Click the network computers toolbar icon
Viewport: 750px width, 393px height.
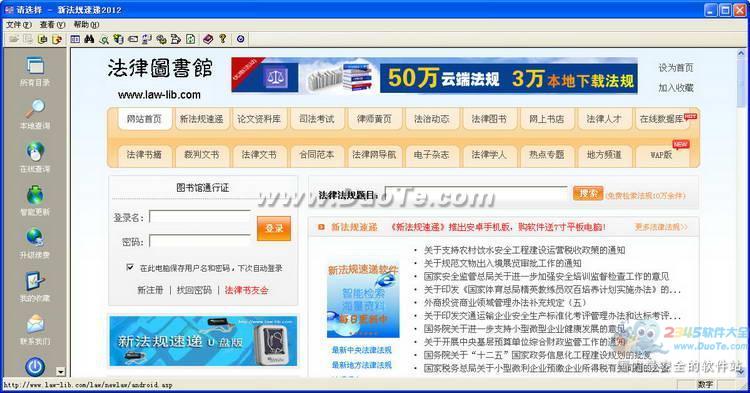click(x=147, y=39)
